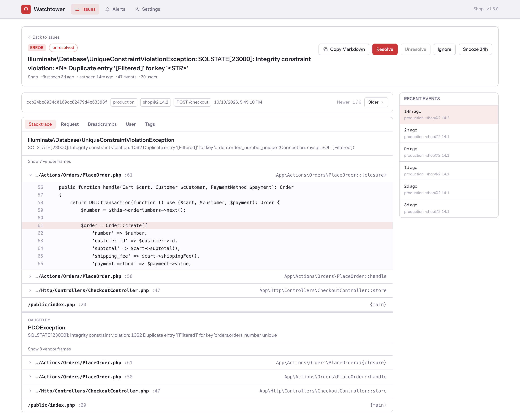The height and width of the screenshot is (420, 520).
Task: Click the production environment tag
Action: tap(124, 102)
